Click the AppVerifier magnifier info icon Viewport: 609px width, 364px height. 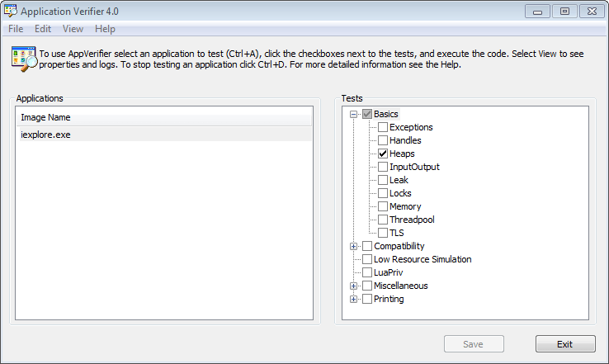click(x=24, y=59)
